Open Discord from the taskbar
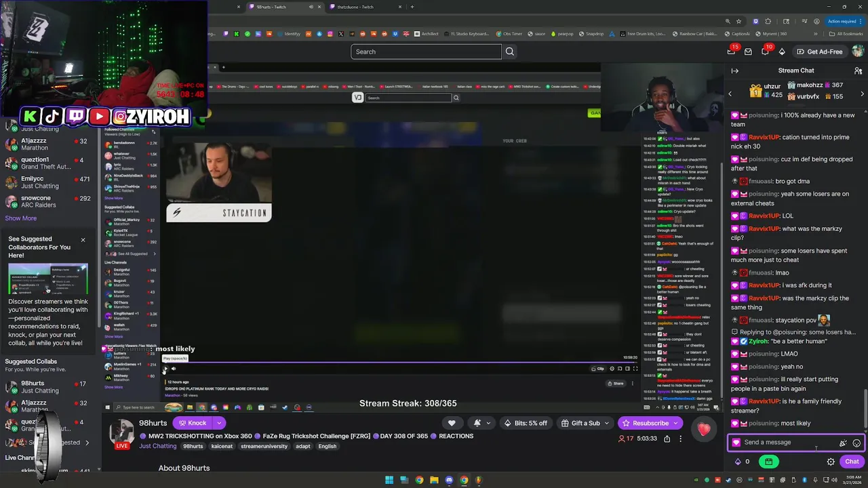The image size is (868, 488). click(449, 480)
